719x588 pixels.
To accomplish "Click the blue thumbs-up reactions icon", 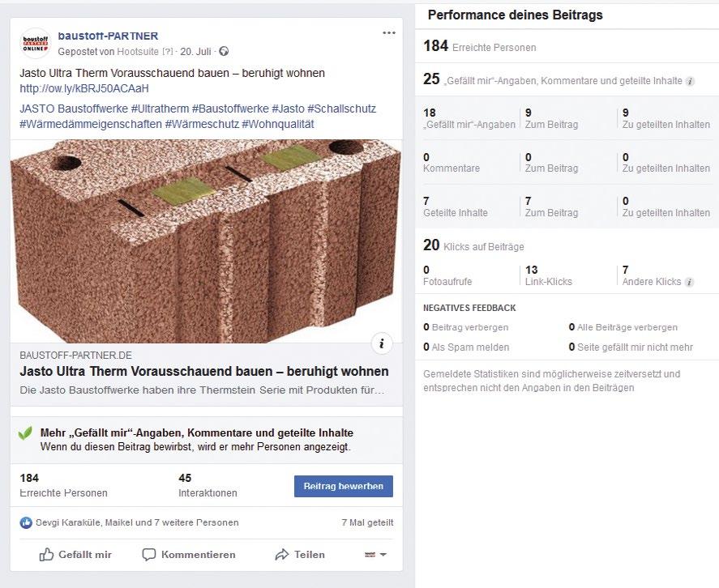I will (x=26, y=522).
